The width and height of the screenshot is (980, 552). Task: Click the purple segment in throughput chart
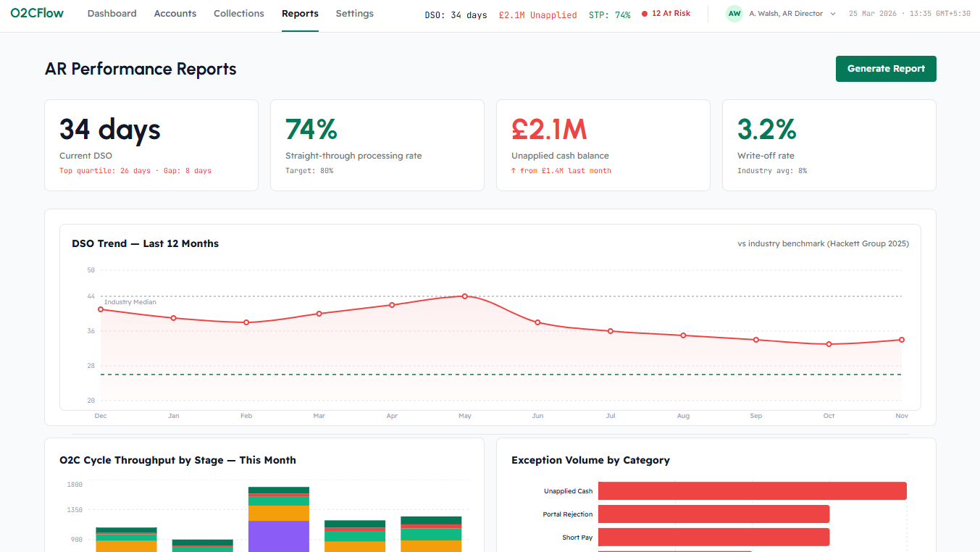click(x=279, y=536)
